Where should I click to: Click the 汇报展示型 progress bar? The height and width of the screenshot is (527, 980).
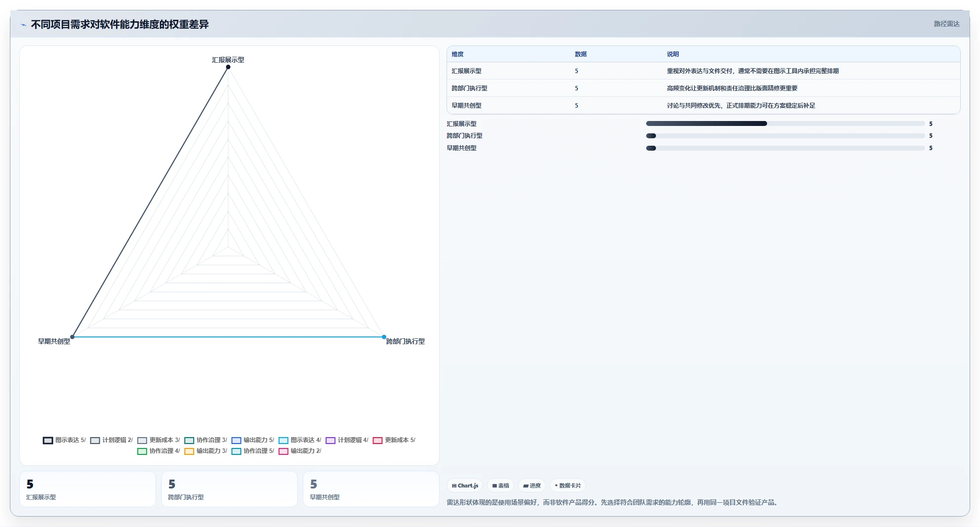pos(785,123)
